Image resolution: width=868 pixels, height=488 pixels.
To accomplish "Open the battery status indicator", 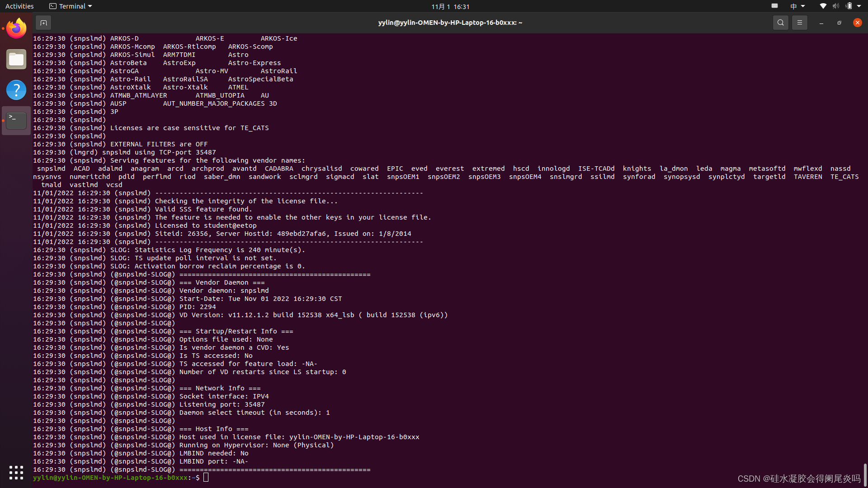I will coord(849,6).
